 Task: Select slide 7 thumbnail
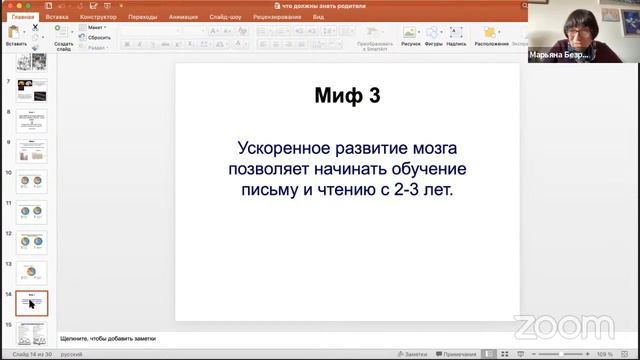tap(32, 90)
